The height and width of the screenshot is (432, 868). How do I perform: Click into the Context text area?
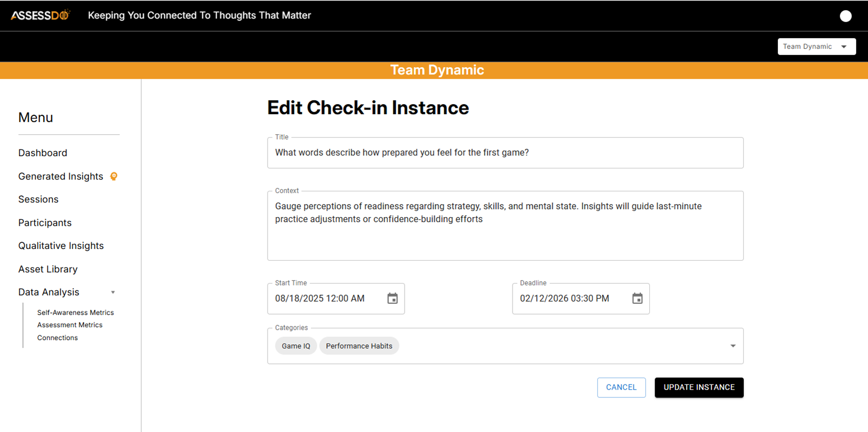pyautogui.click(x=505, y=226)
